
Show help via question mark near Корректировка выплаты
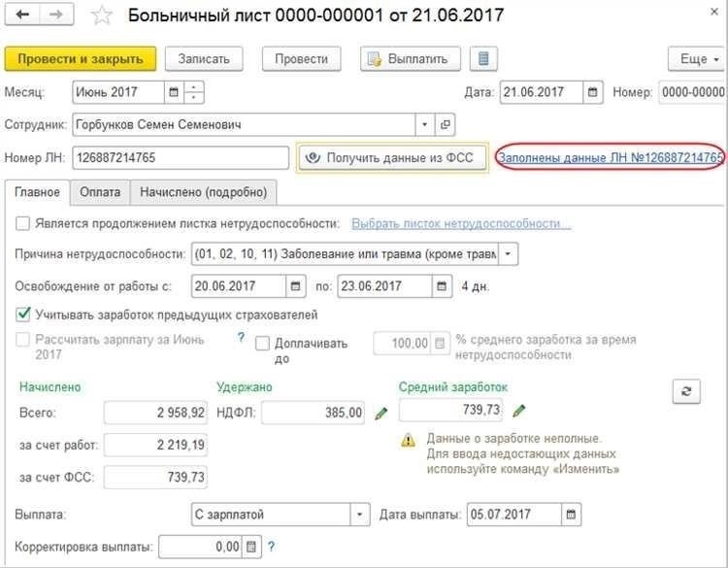click(271, 547)
